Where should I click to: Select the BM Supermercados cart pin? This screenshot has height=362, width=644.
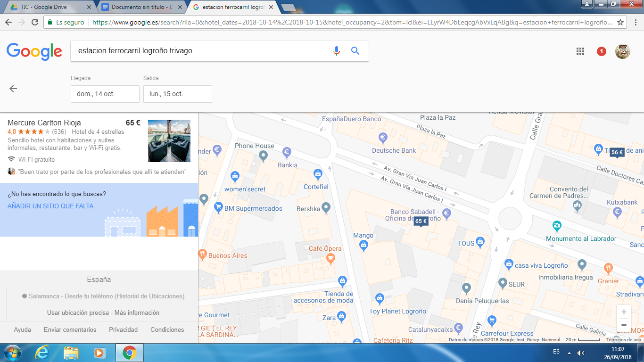(x=218, y=207)
